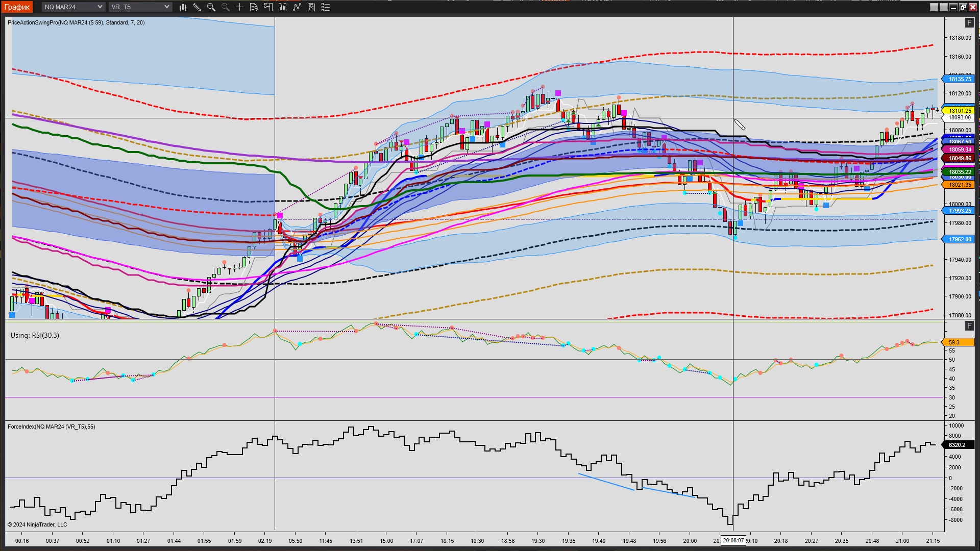Image resolution: width=980 pixels, height=551 pixels.
Task: Click the 2024 NinjaTrader, LLC copyright text
Action: point(37,524)
